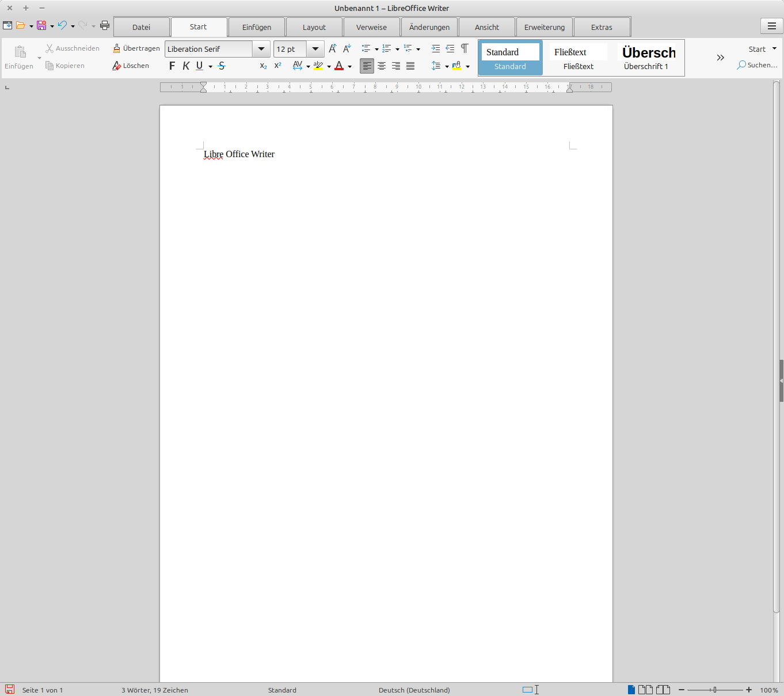Center the paragraph

[x=382, y=66]
